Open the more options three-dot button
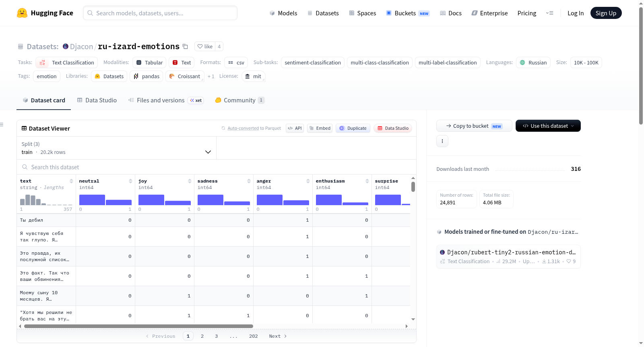The height and width of the screenshot is (347, 644). [442, 141]
